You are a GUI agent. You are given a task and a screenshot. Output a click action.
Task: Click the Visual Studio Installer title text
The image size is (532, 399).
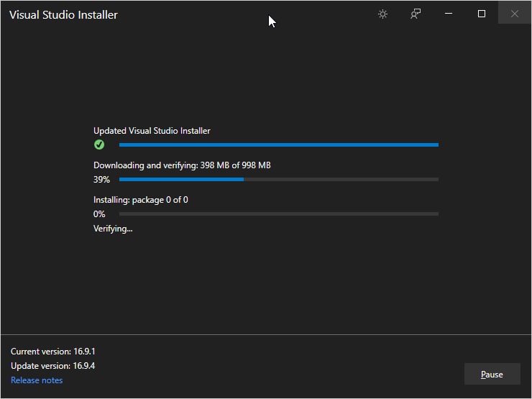(63, 14)
